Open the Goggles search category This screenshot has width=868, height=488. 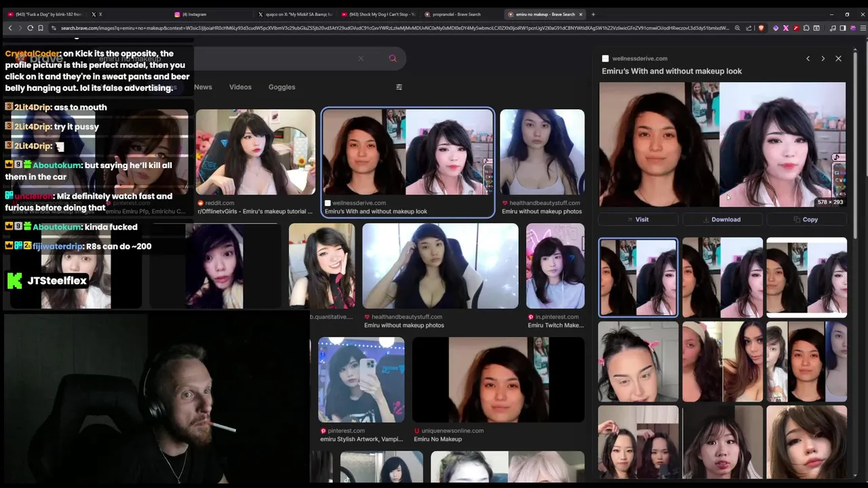(x=281, y=87)
